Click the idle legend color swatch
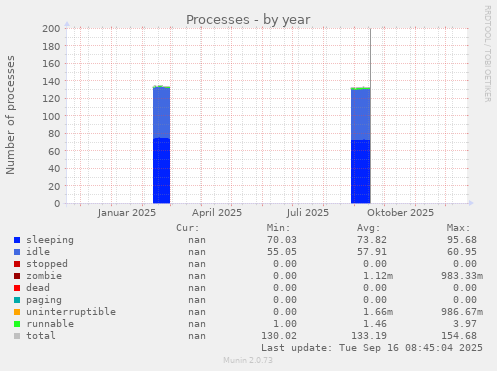The width and height of the screenshot is (497, 371). [x=17, y=252]
